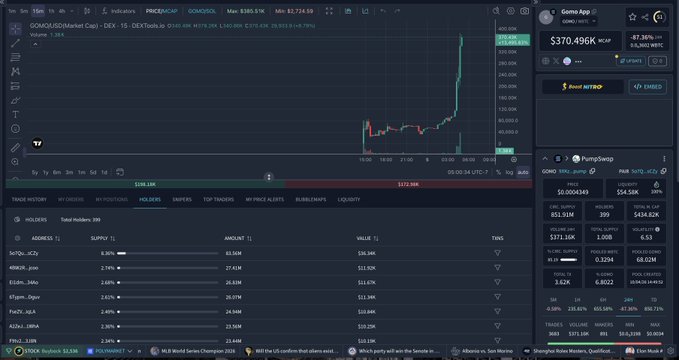Switch to the TOP TRADERS tab

click(219, 199)
